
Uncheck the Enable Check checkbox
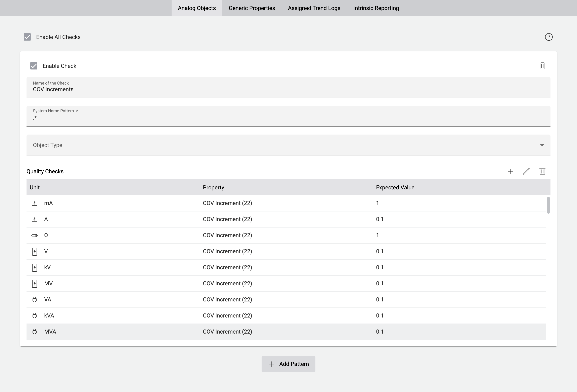(34, 66)
